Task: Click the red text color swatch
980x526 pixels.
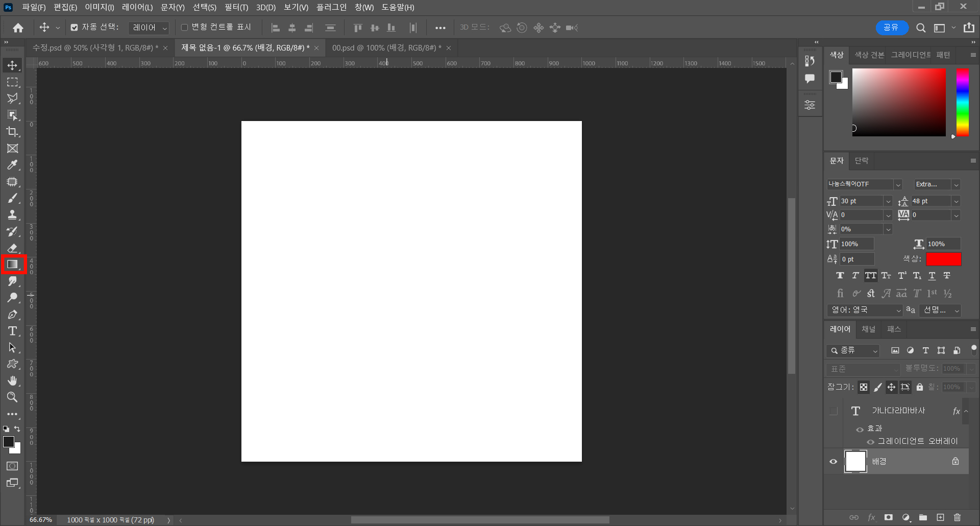Action: point(944,259)
